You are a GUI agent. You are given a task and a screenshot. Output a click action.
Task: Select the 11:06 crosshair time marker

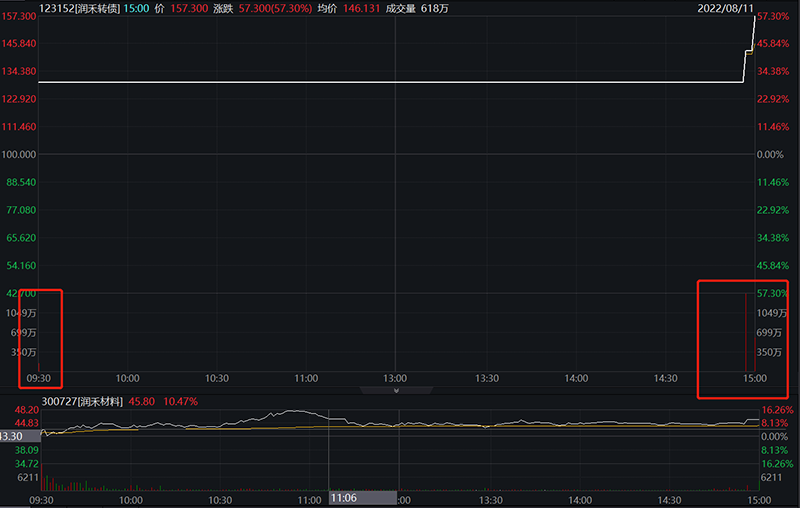(343, 499)
